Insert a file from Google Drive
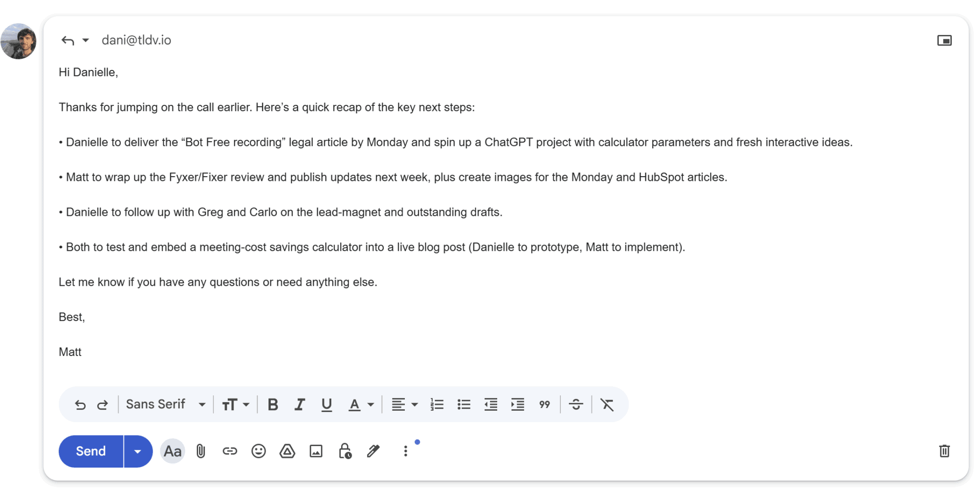The width and height of the screenshot is (980, 503). pyautogui.click(x=287, y=451)
